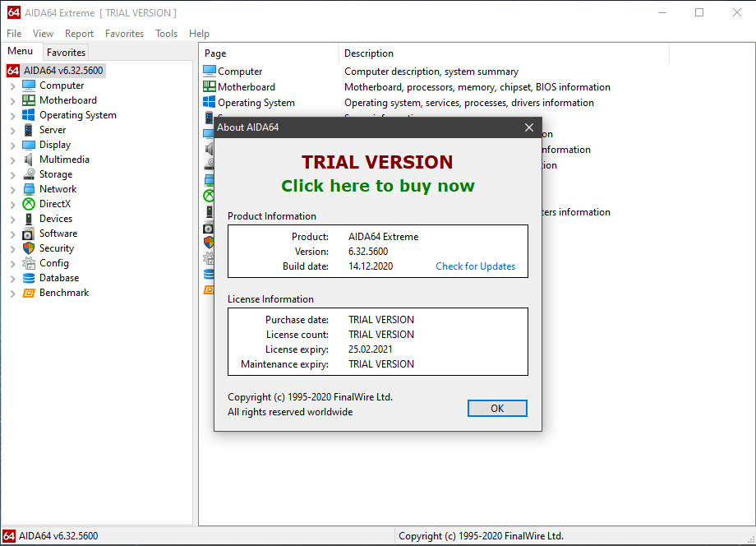The image size is (756, 546).
Task: Click the Security shield icon in tree
Action: [29, 248]
